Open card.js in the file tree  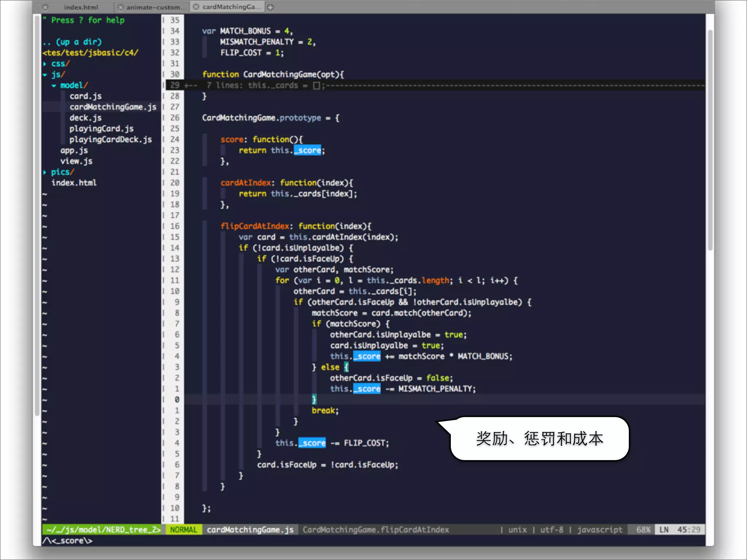coord(86,96)
